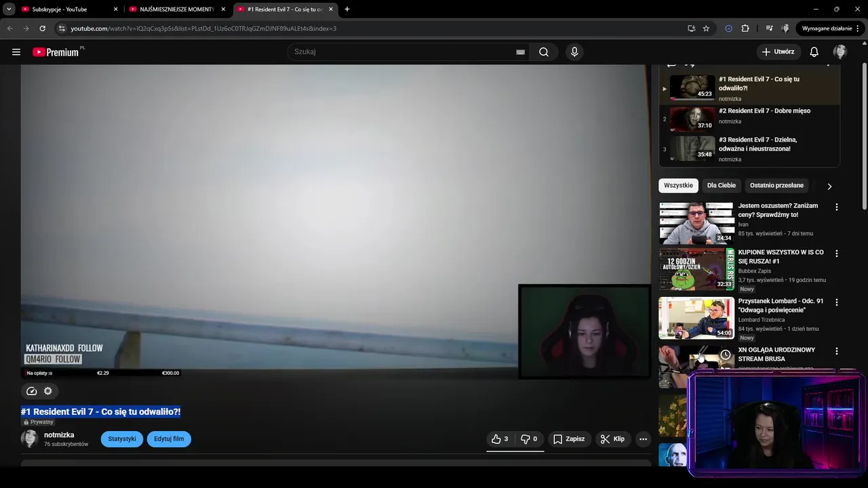The width and height of the screenshot is (868, 488).
Task: Open XN OGLĄDA URODZINOWY STREAM BRUSA video
Action: pos(776,354)
